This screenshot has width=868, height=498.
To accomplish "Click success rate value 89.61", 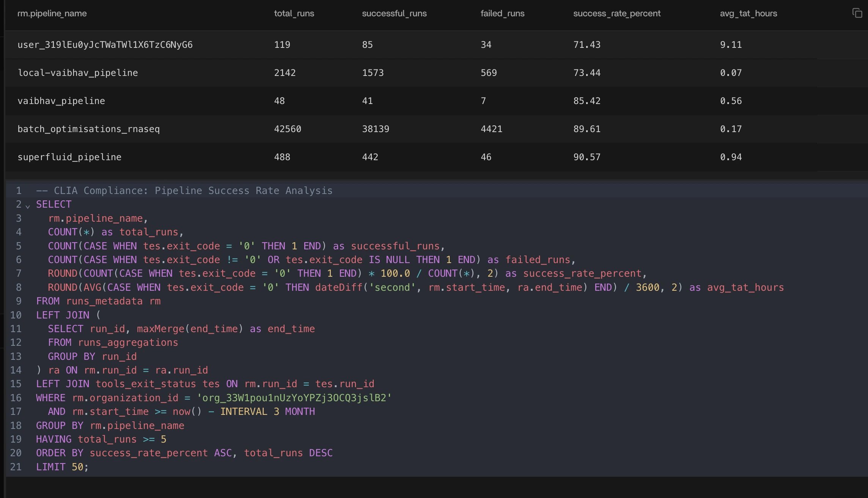I will click(x=587, y=129).
